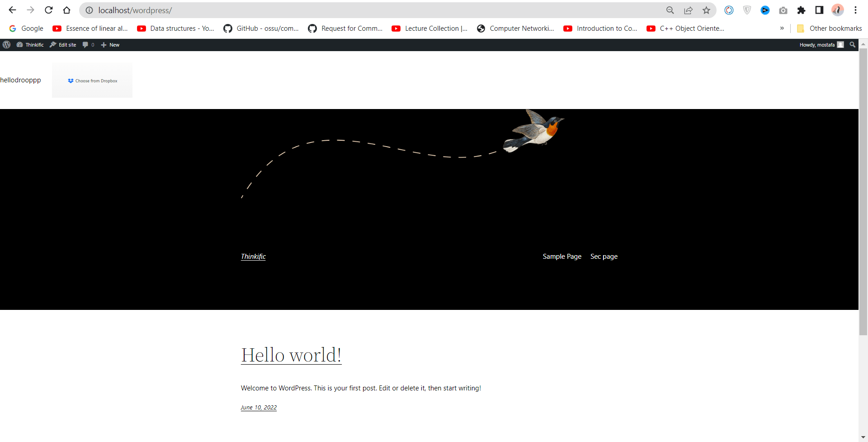Open the admin bar search icon
This screenshot has width=868, height=442.
852,45
